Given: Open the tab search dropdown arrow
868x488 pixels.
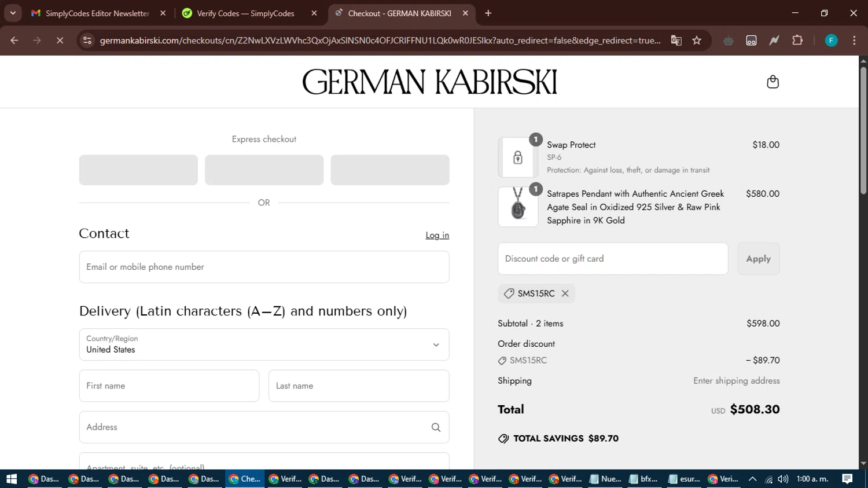Looking at the screenshot, I should 13,13.
